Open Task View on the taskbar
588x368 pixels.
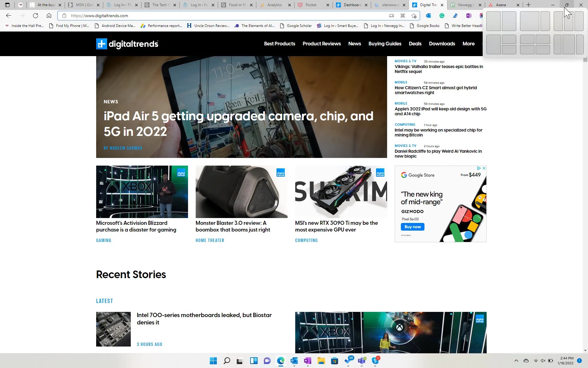tap(240, 361)
